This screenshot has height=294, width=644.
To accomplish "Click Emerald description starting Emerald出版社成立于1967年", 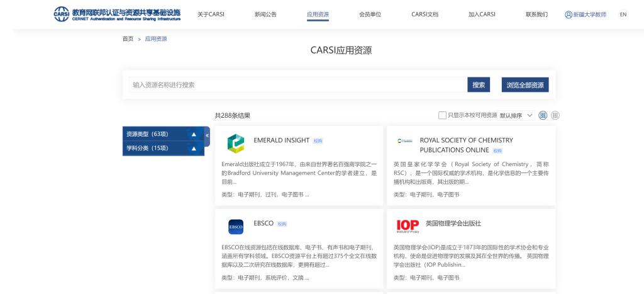I will pyautogui.click(x=299, y=172).
